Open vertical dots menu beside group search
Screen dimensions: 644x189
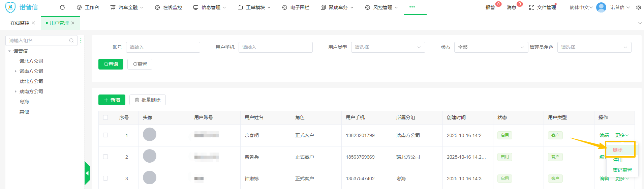[81, 40]
